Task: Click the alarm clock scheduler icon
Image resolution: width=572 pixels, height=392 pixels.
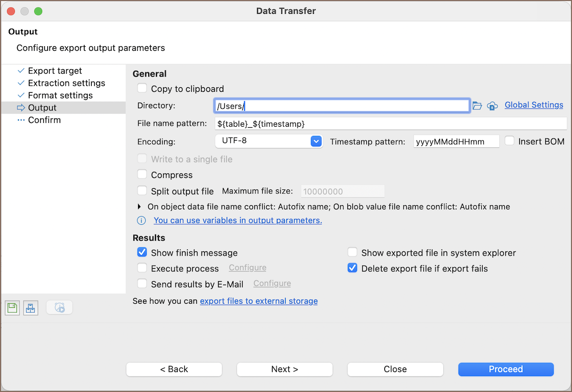Action: (60, 307)
